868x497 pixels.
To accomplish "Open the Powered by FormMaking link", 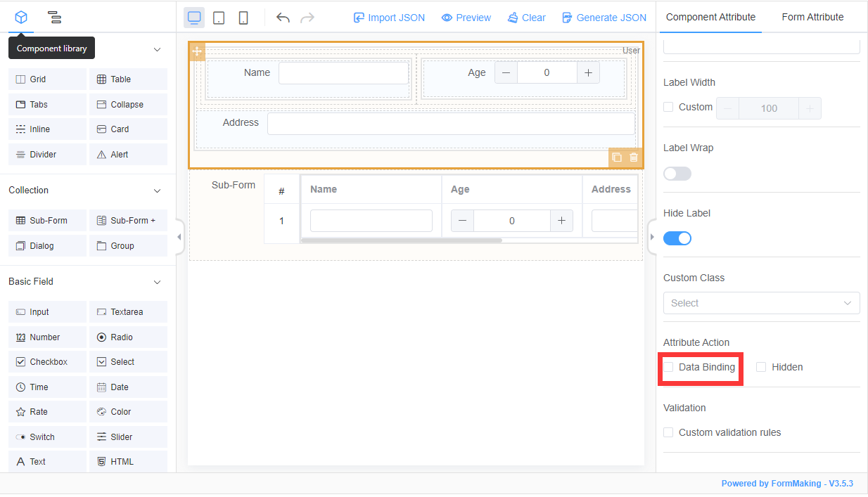I will point(787,484).
